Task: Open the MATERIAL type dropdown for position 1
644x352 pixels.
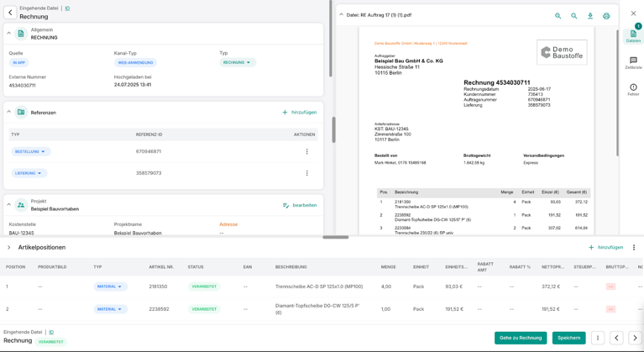Action: click(x=110, y=286)
